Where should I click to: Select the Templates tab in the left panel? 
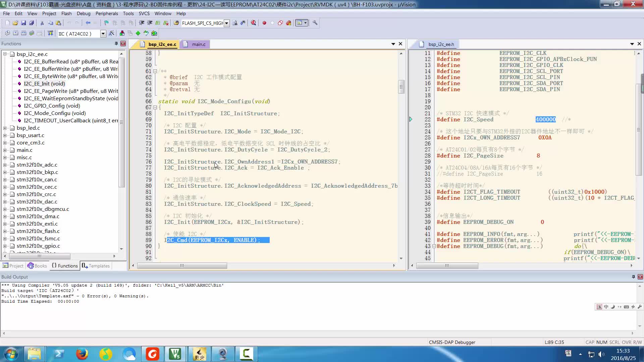coord(96,266)
